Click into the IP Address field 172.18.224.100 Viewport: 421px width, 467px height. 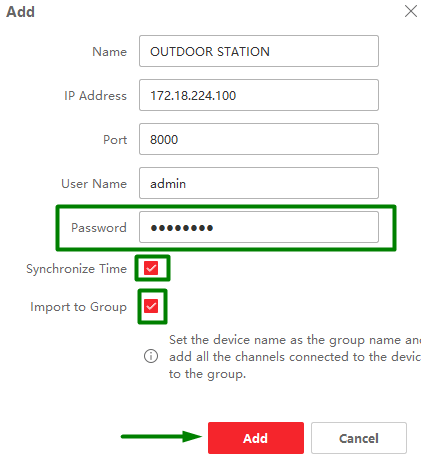pyautogui.click(x=259, y=95)
